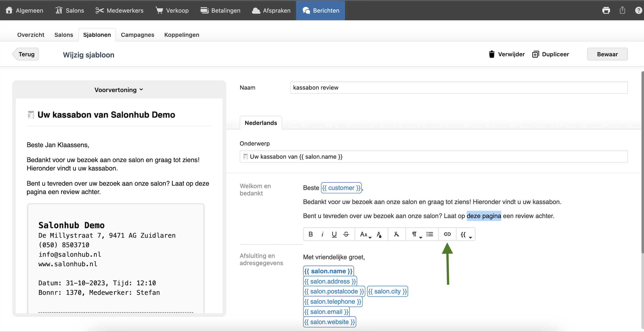Click into the Naam input field
This screenshot has width=644, height=332.
pyautogui.click(x=459, y=87)
